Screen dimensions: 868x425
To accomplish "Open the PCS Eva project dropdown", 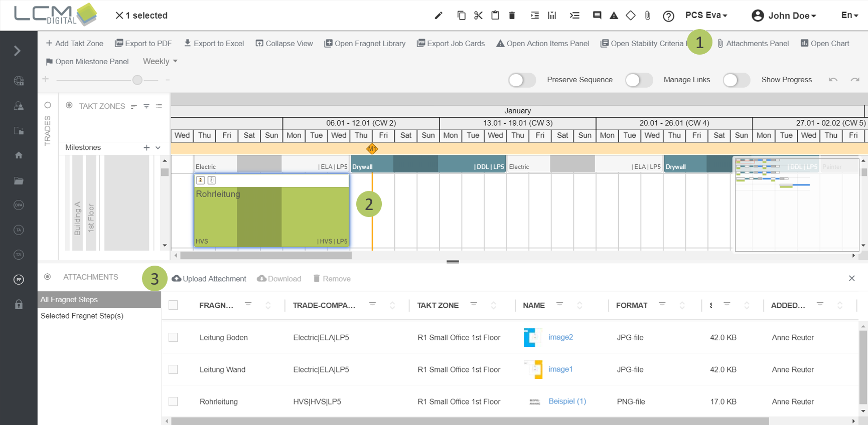I will (706, 15).
